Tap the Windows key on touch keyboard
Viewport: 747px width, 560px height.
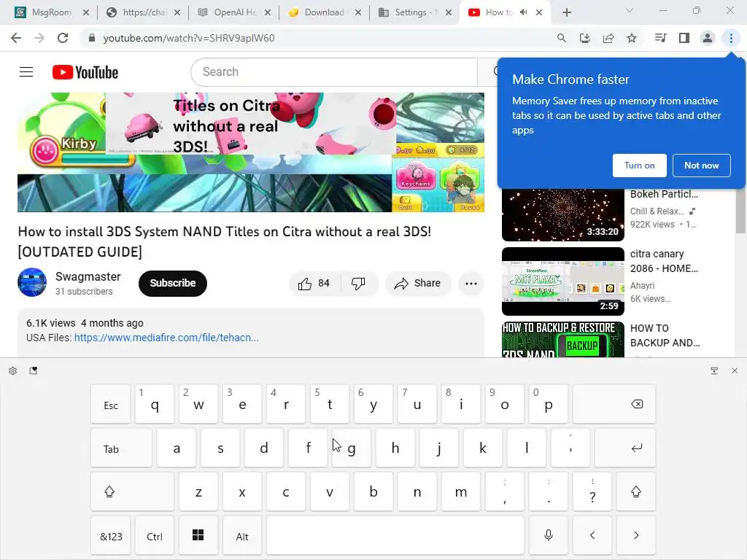click(x=198, y=536)
